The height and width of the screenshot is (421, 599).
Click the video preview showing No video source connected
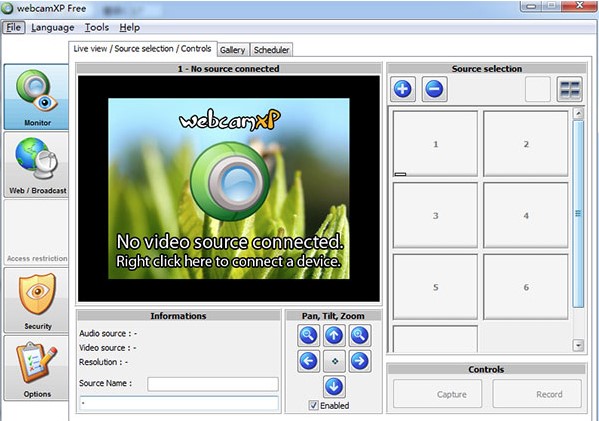pos(229,188)
